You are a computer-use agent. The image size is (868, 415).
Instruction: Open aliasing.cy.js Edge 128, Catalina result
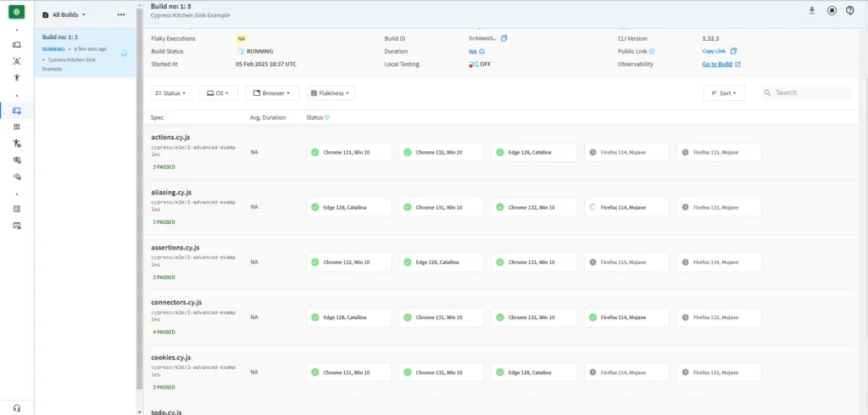348,207
